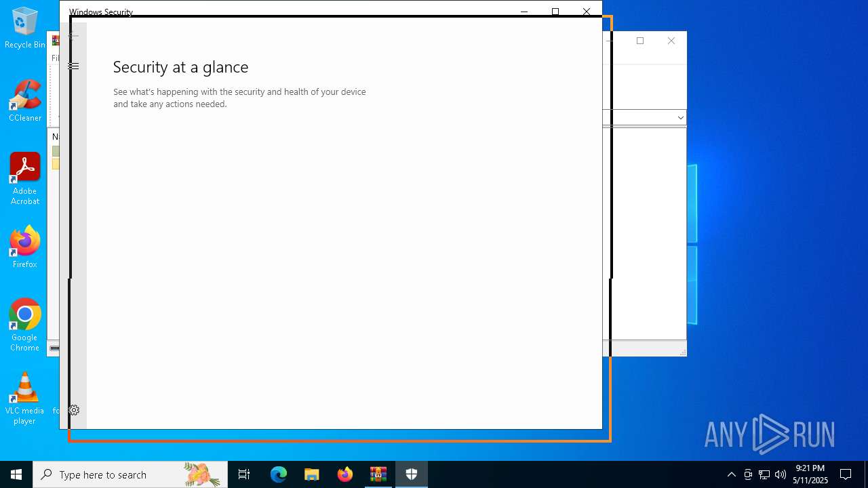The image size is (868, 488).
Task: Open Recycle Bin desktop icon
Action: click(25, 28)
